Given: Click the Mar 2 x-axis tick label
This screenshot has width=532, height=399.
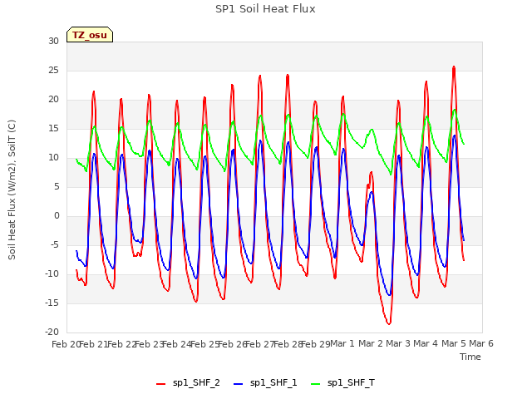Looking at the screenshot, I should click(371, 343).
